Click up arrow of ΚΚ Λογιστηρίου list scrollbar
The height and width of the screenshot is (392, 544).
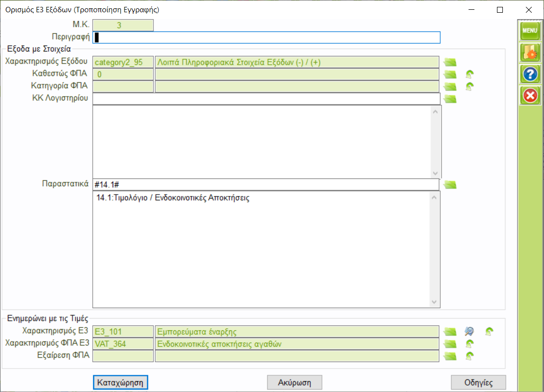[x=435, y=112]
